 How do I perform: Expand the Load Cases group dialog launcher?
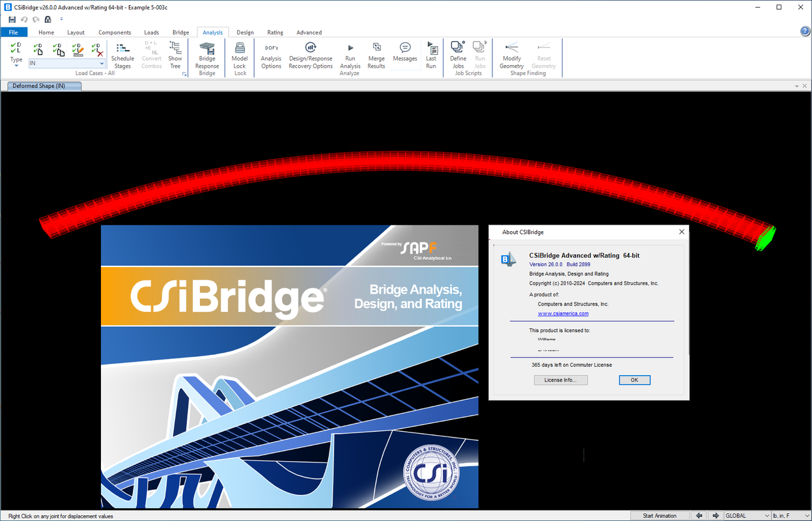tap(184, 74)
